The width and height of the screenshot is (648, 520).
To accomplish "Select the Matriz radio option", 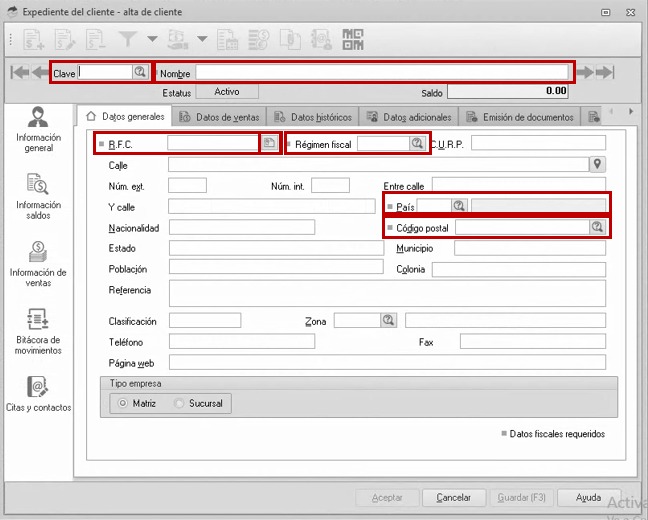I will pos(123,404).
